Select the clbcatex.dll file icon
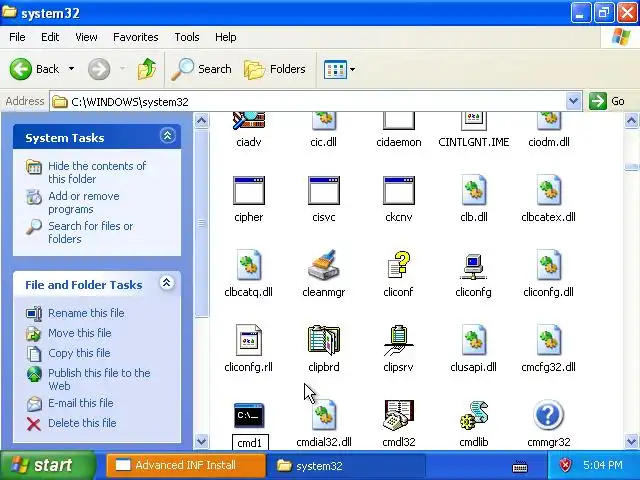 point(549,191)
